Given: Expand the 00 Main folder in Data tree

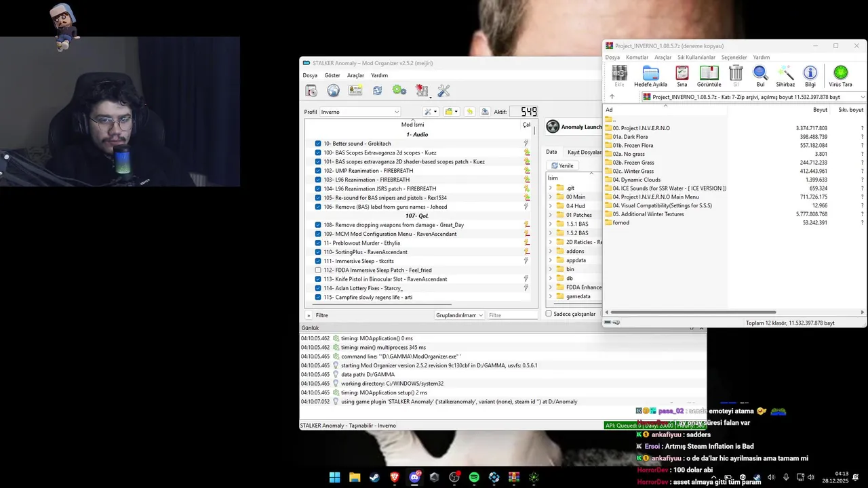Looking at the screenshot, I should (551, 197).
